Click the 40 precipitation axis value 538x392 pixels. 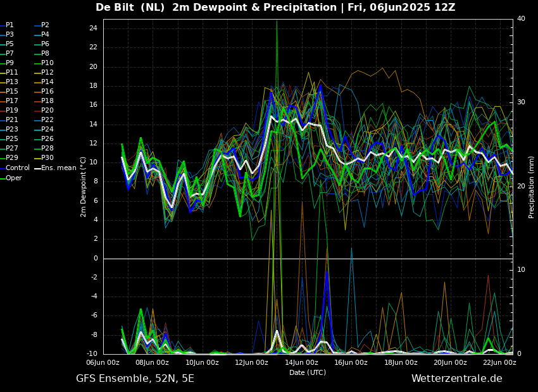pyautogui.click(x=521, y=18)
